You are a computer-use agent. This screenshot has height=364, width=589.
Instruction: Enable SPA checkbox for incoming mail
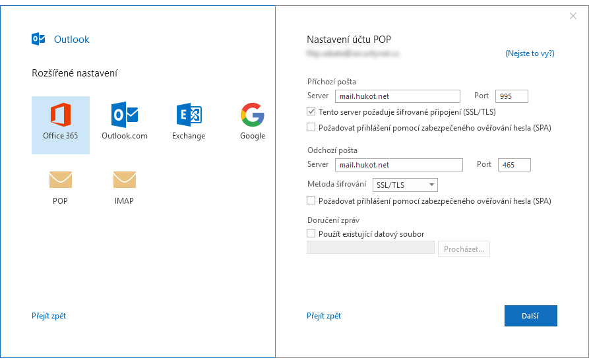tap(311, 127)
